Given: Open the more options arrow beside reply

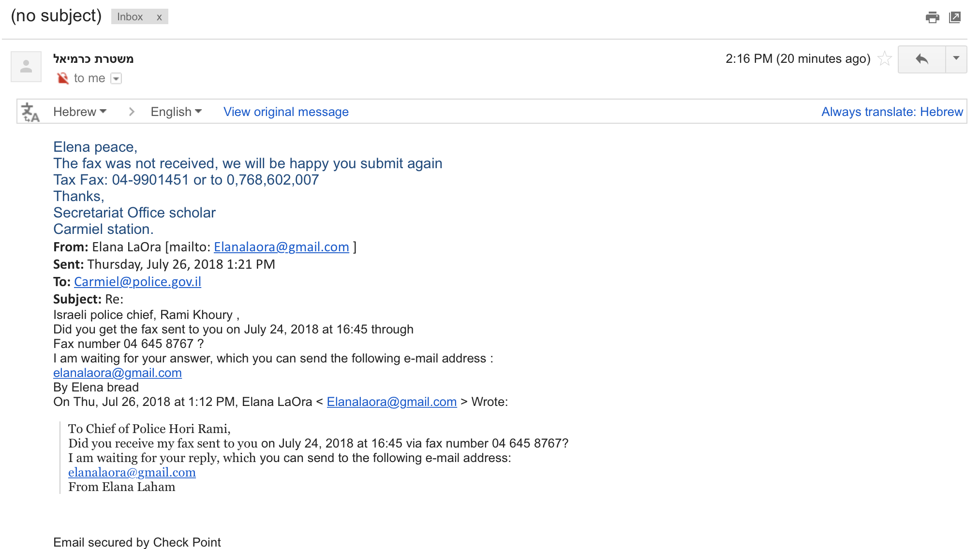Looking at the screenshot, I should pos(956,59).
